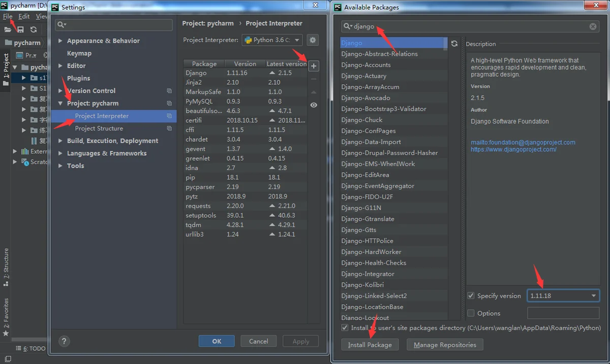Click the Synchronize toolbar icon
Viewport: 610px width, 364px height.
[34, 30]
